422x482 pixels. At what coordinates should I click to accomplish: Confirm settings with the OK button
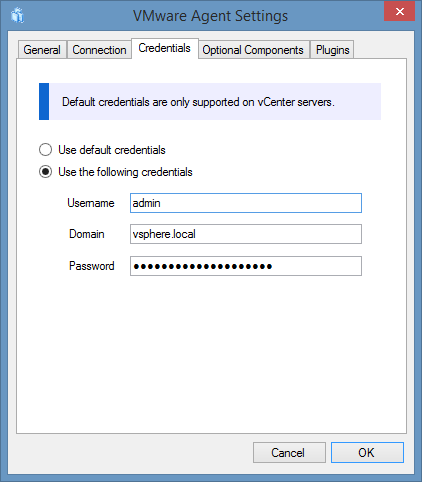click(x=367, y=452)
